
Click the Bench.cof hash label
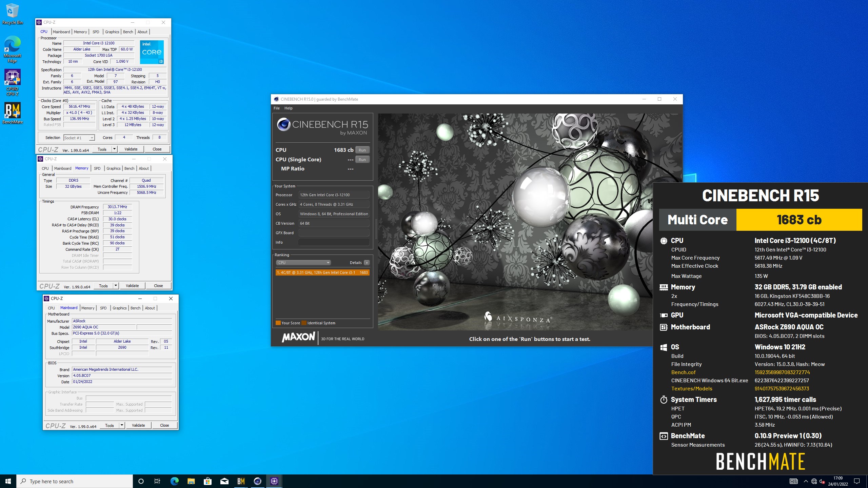coord(683,372)
